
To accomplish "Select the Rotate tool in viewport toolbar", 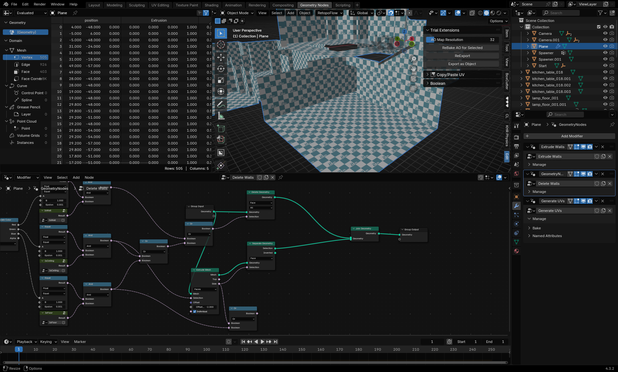I will pyautogui.click(x=221, y=69).
